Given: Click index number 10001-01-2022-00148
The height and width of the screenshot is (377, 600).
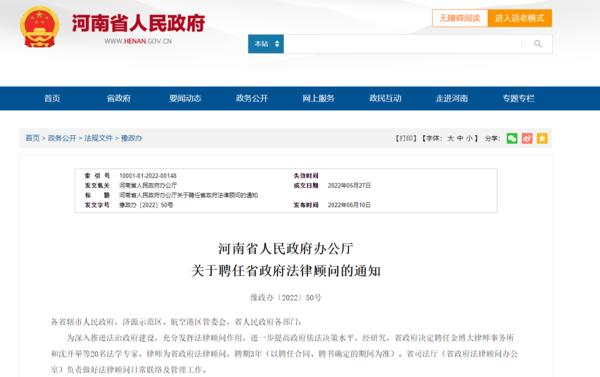Looking at the screenshot, I should pos(148,176).
